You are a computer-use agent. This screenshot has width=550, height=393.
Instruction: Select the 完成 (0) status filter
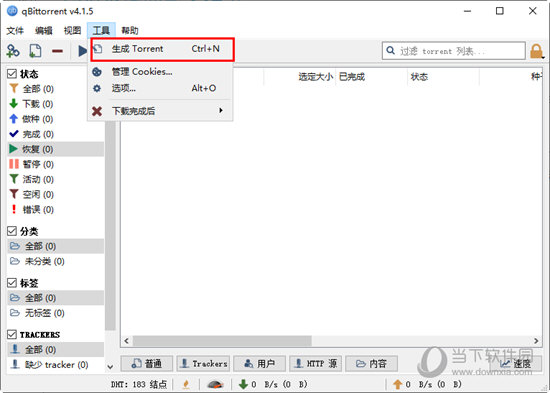(55, 134)
